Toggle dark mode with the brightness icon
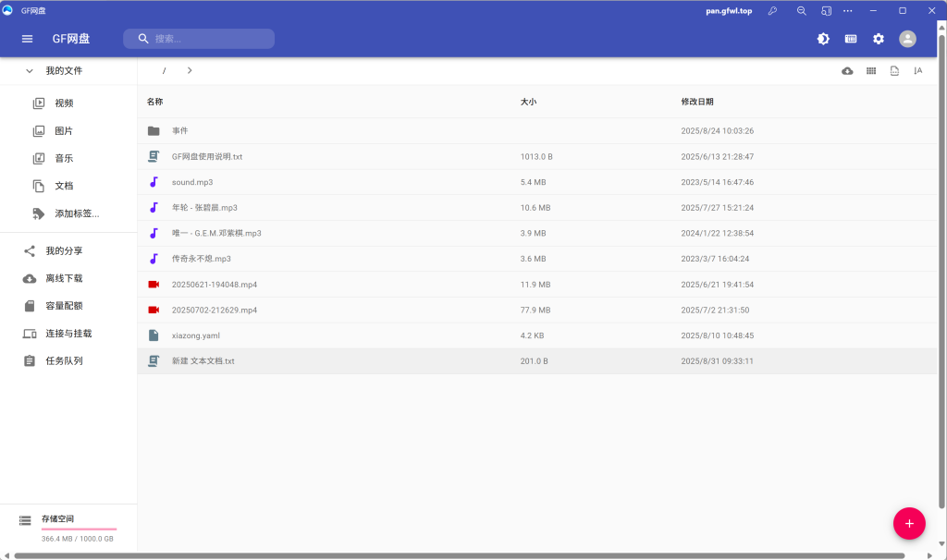 pos(823,39)
